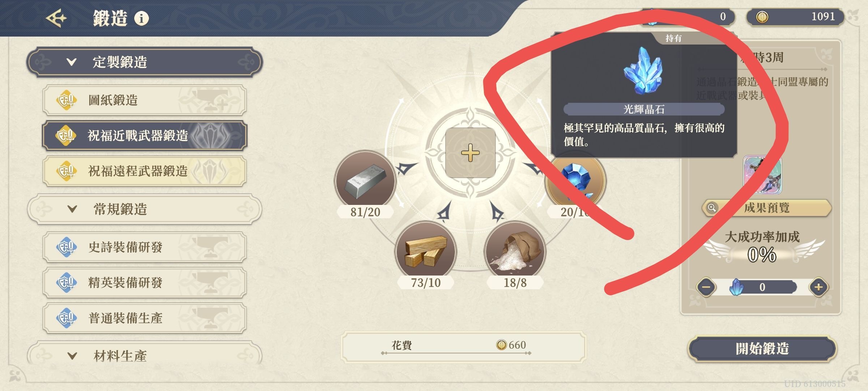Click the plus slot in center

(x=470, y=153)
